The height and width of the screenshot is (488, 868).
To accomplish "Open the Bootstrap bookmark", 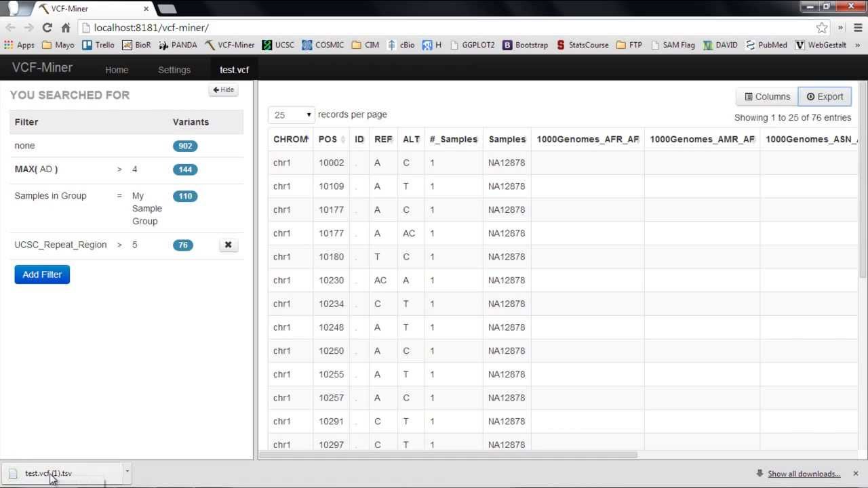I will coord(526,45).
